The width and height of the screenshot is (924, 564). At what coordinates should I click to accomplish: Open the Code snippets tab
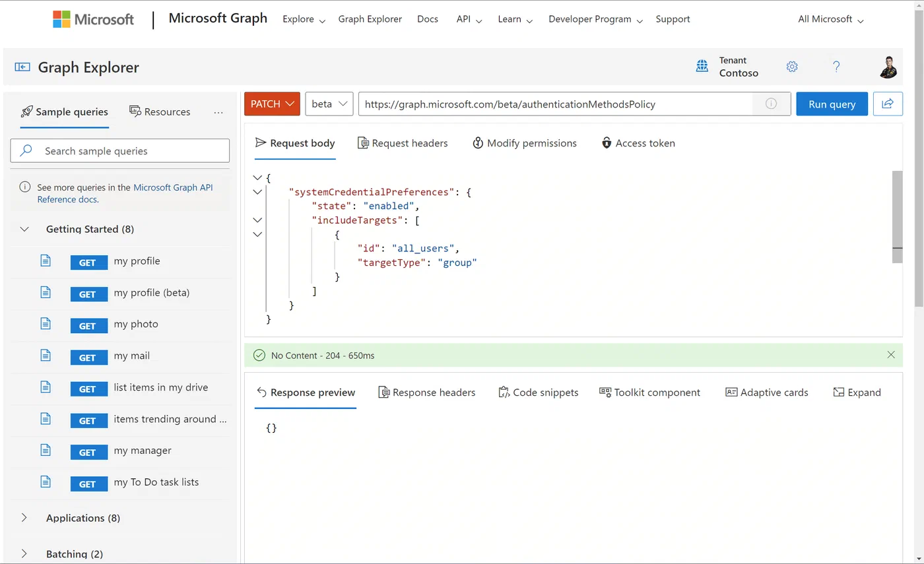[x=538, y=392]
